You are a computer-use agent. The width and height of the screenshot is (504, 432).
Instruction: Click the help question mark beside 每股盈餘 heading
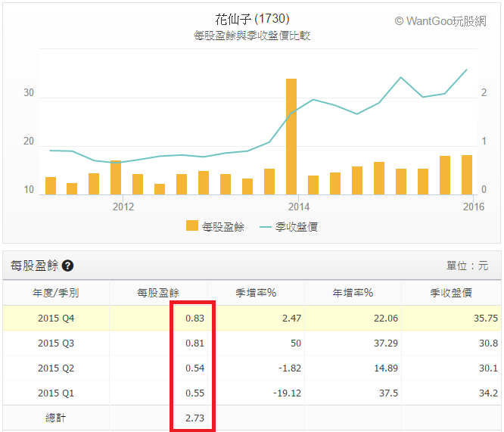pyautogui.click(x=68, y=266)
